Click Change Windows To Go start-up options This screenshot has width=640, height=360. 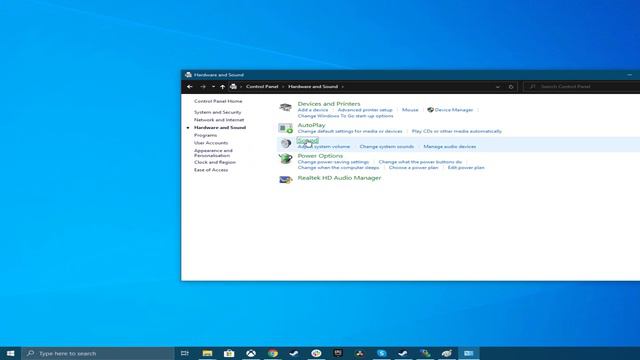coord(345,116)
